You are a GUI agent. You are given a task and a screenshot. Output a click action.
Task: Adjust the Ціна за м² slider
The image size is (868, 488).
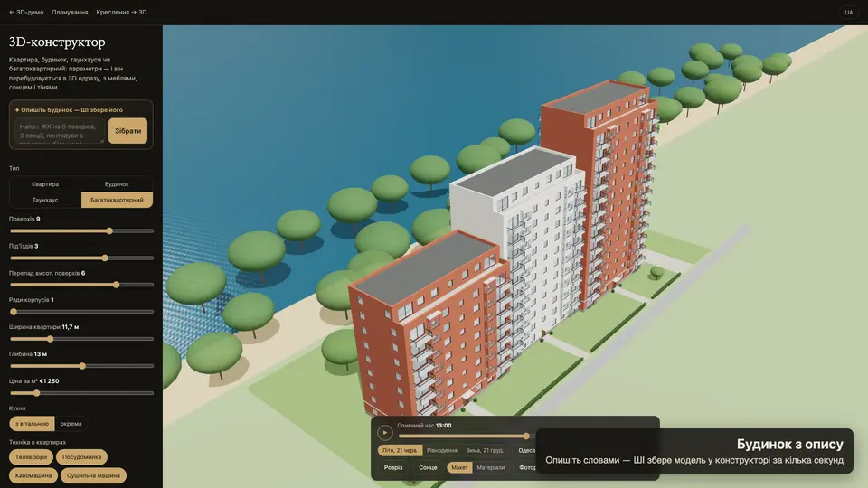coord(81,393)
